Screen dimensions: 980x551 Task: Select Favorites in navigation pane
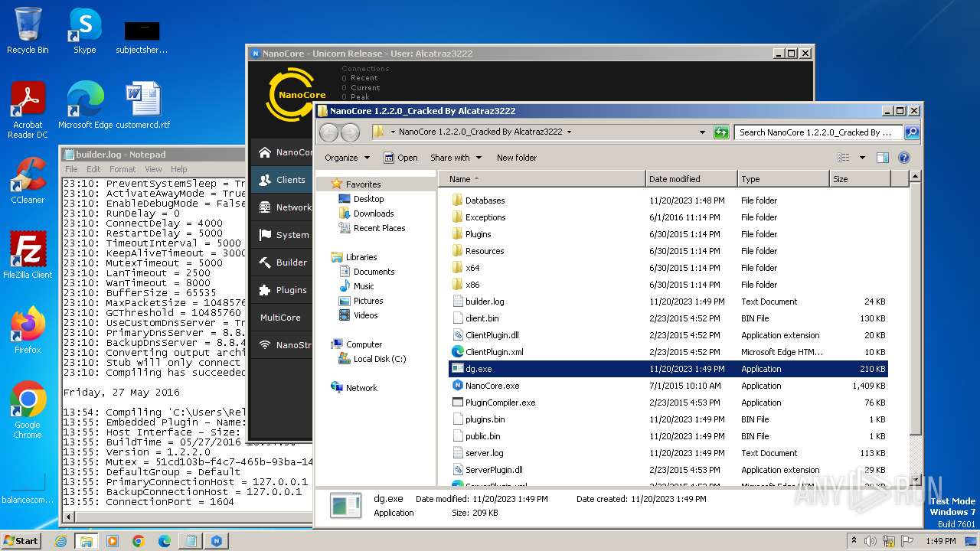pyautogui.click(x=363, y=184)
